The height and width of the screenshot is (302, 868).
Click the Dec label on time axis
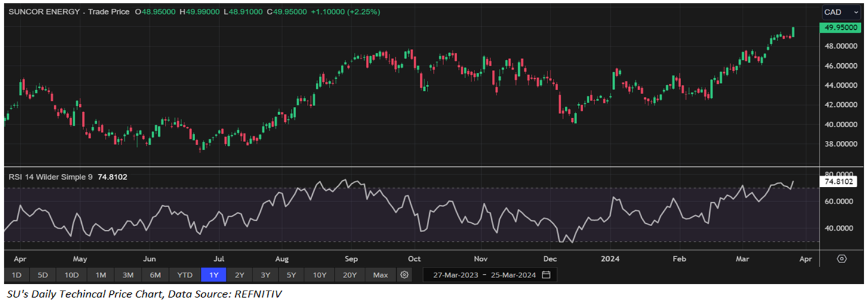point(550,260)
